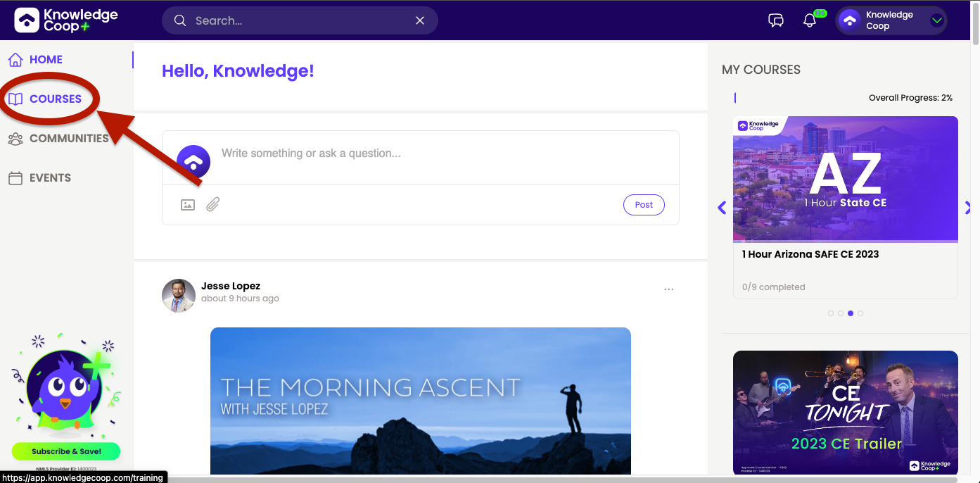This screenshot has width=980, height=483.
Task: Select the third carousel pagination dot
Action: (850, 313)
